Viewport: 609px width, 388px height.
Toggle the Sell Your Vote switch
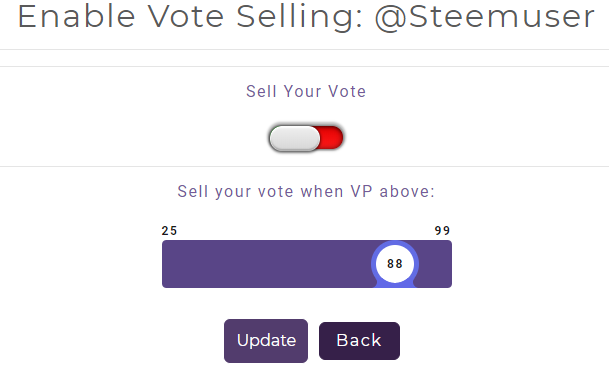[306, 137]
